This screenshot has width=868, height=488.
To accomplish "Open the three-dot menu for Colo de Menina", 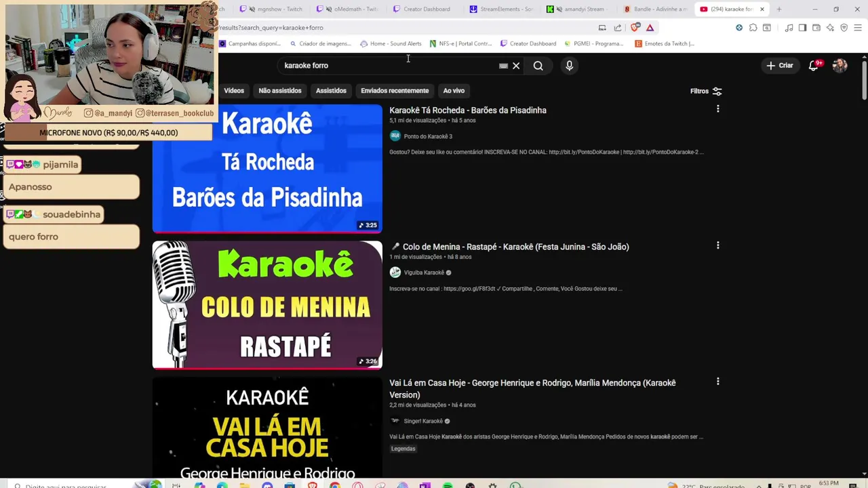I will click(x=717, y=245).
